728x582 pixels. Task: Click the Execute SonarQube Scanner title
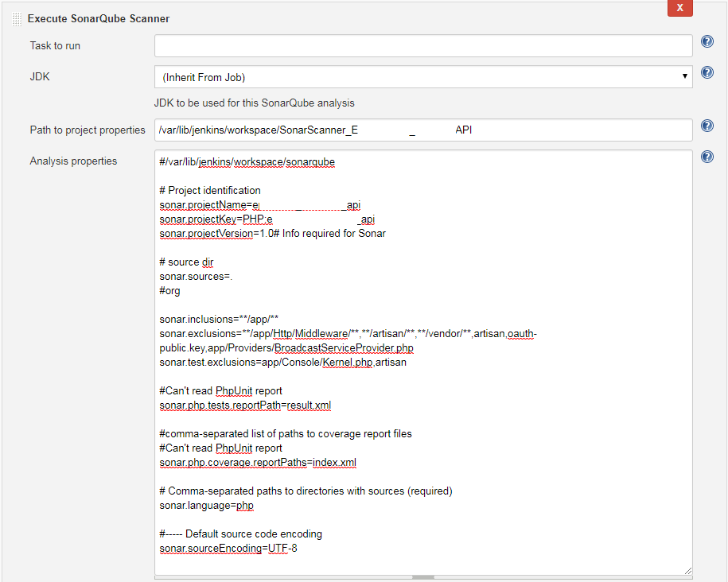[99, 18]
